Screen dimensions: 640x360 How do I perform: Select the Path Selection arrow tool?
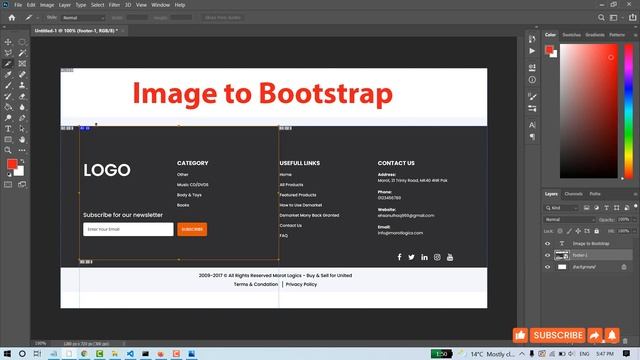[22, 129]
